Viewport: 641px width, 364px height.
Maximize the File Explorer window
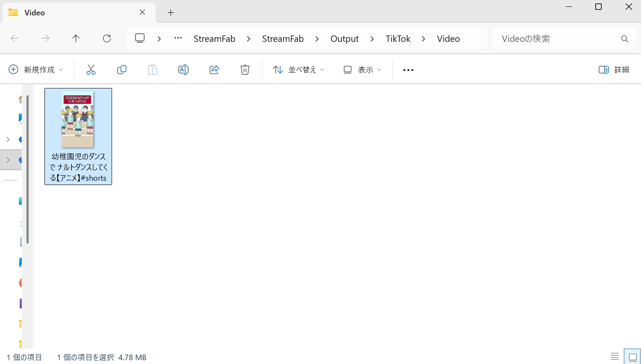[x=599, y=7]
